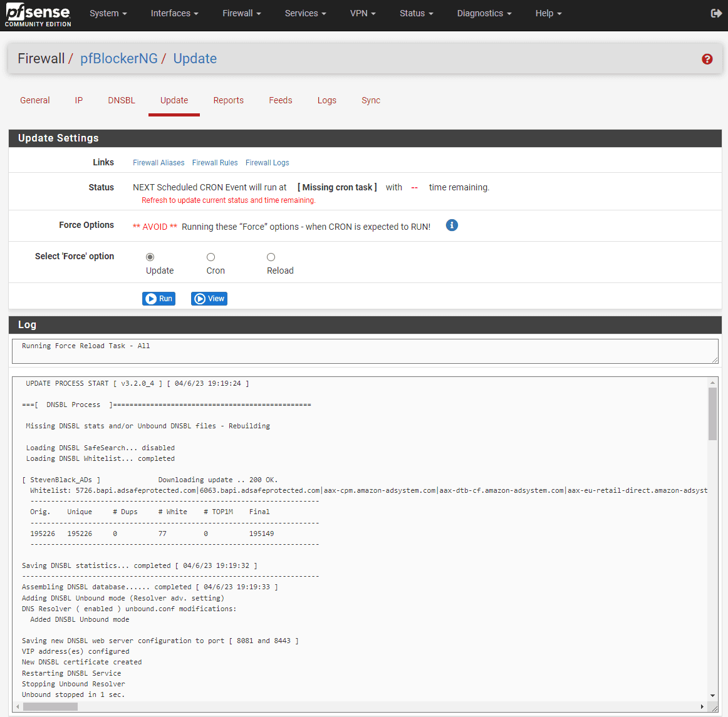The width and height of the screenshot is (728, 717).
Task: Click 'Refresh to update current status' red text
Action: (x=229, y=200)
